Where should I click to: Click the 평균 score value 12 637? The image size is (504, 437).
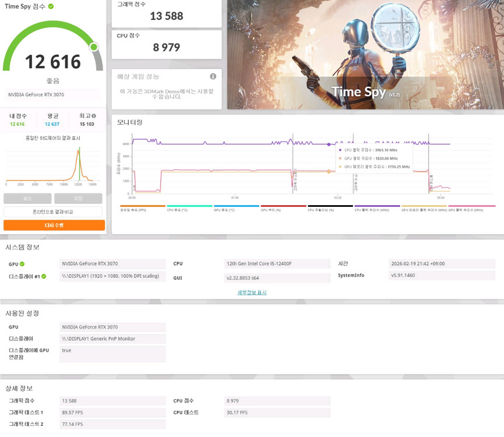tap(51, 124)
